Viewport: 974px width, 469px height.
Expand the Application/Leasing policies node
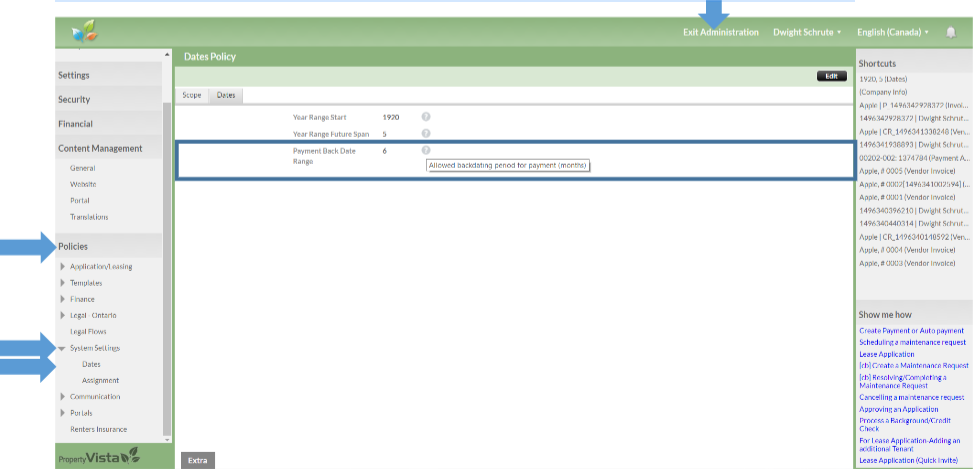click(63, 267)
